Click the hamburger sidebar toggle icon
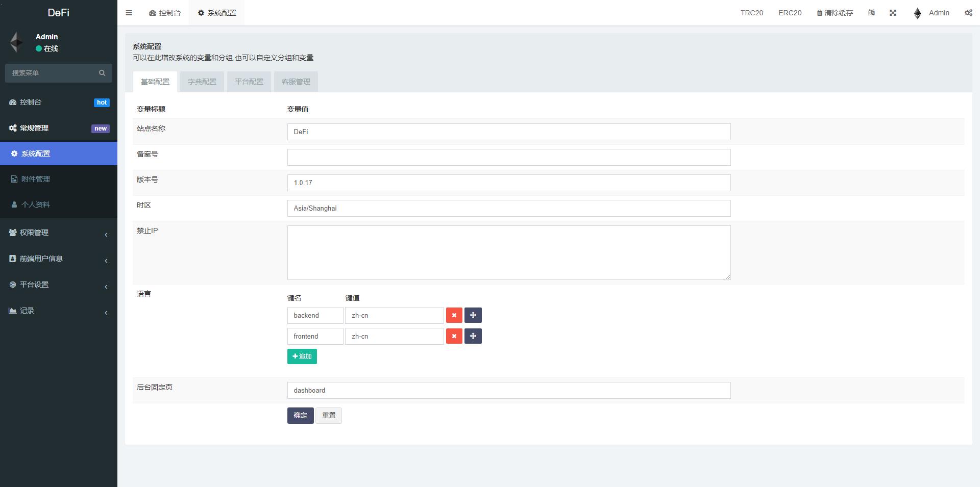Screen dimensions: 980x487 (x=129, y=13)
